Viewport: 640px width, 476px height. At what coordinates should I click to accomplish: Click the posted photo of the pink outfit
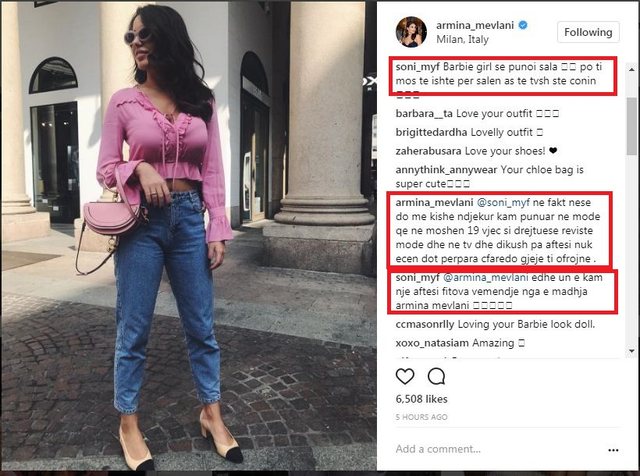tap(189, 236)
